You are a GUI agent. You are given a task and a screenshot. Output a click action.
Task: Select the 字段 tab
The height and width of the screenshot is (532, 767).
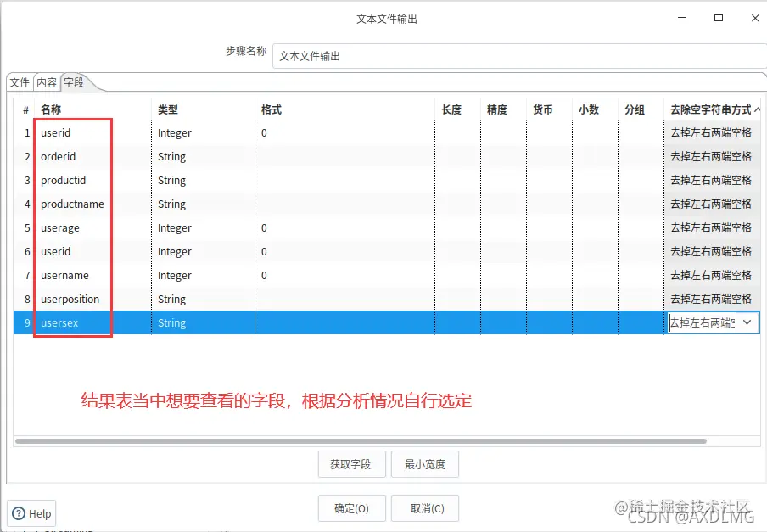point(75,81)
